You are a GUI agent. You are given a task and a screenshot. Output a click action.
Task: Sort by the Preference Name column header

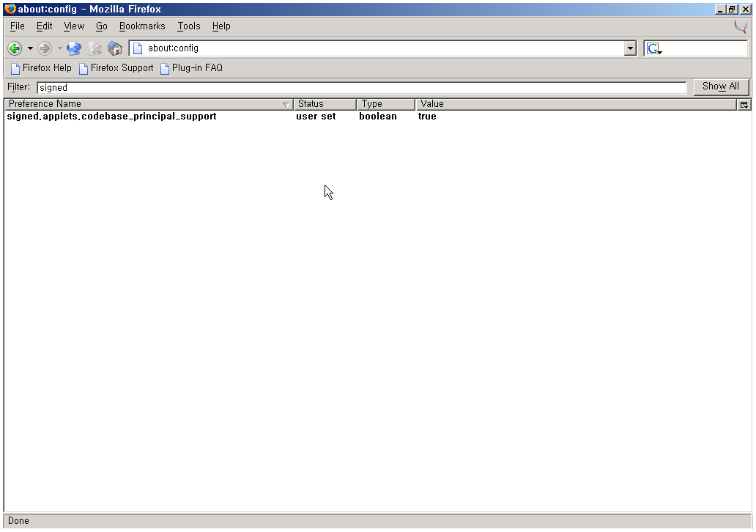point(149,104)
